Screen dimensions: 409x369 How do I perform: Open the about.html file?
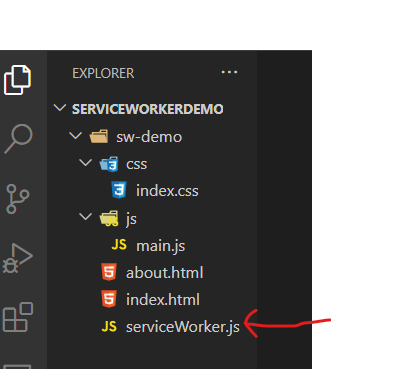pyautogui.click(x=165, y=273)
